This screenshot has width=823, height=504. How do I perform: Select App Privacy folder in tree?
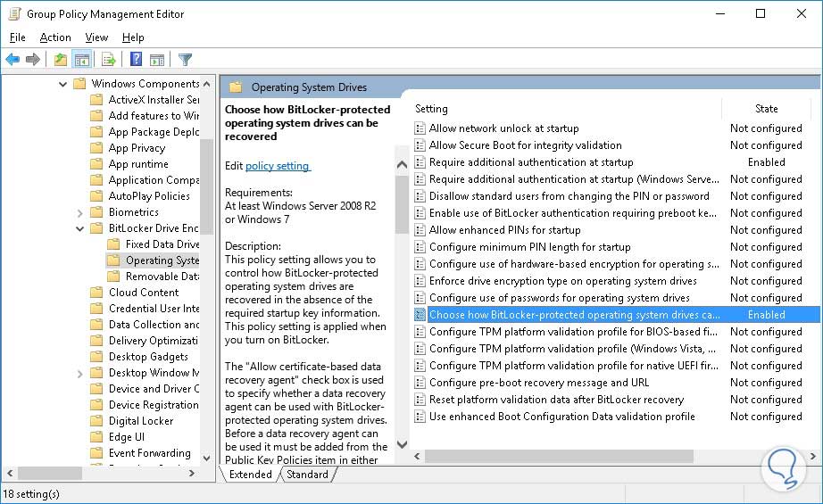tap(137, 148)
